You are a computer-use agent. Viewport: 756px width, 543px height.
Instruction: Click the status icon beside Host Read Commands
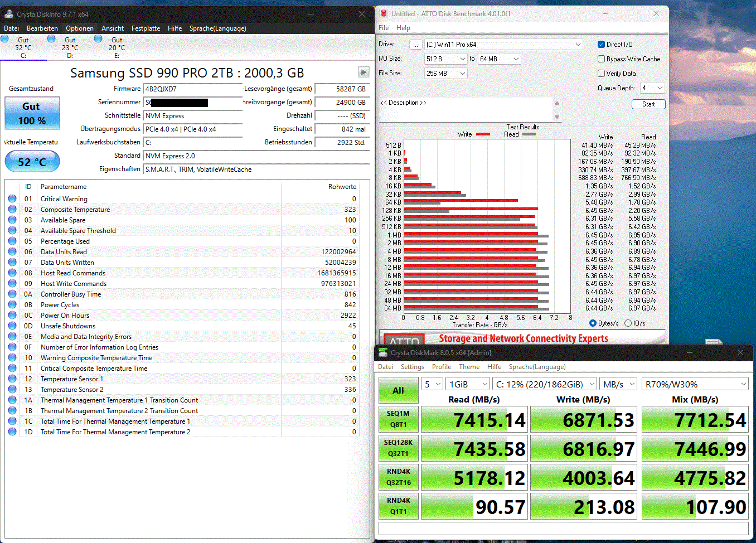pyautogui.click(x=12, y=273)
